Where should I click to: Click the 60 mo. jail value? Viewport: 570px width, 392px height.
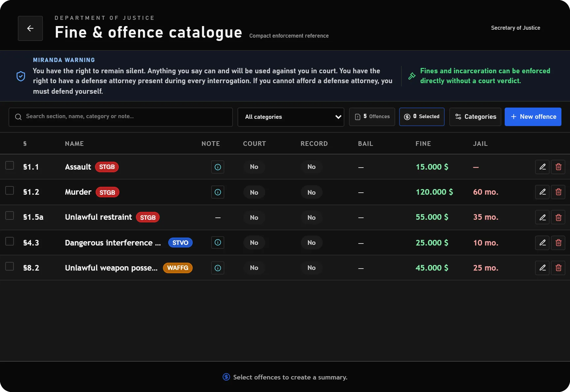pos(486,192)
